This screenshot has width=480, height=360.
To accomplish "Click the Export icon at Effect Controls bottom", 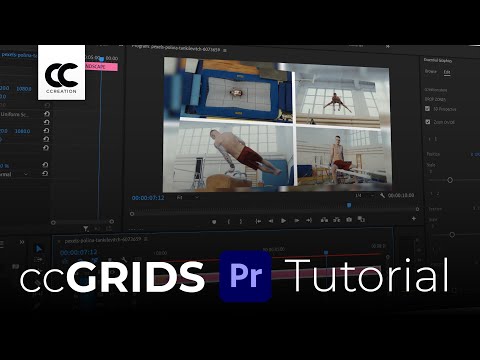I will (x=109, y=229).
